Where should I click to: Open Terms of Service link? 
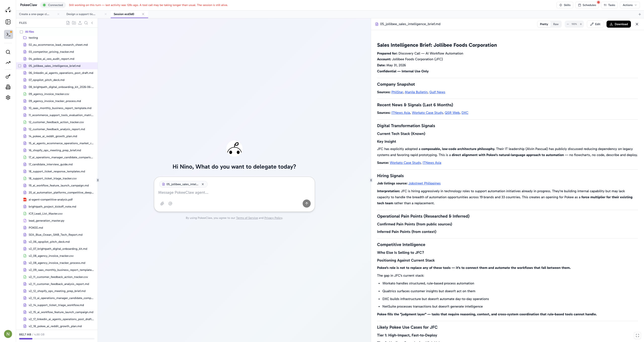coord(247,218)
